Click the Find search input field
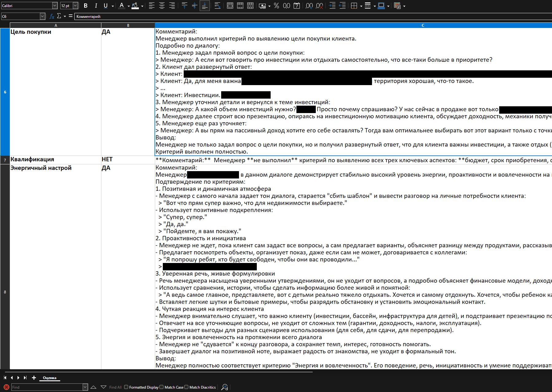Viewport: 552px width, 392px height. [47, 387]
